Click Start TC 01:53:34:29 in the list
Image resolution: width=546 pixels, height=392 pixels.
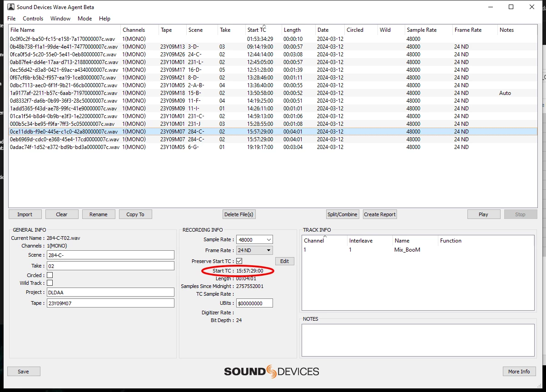(260, 39)
